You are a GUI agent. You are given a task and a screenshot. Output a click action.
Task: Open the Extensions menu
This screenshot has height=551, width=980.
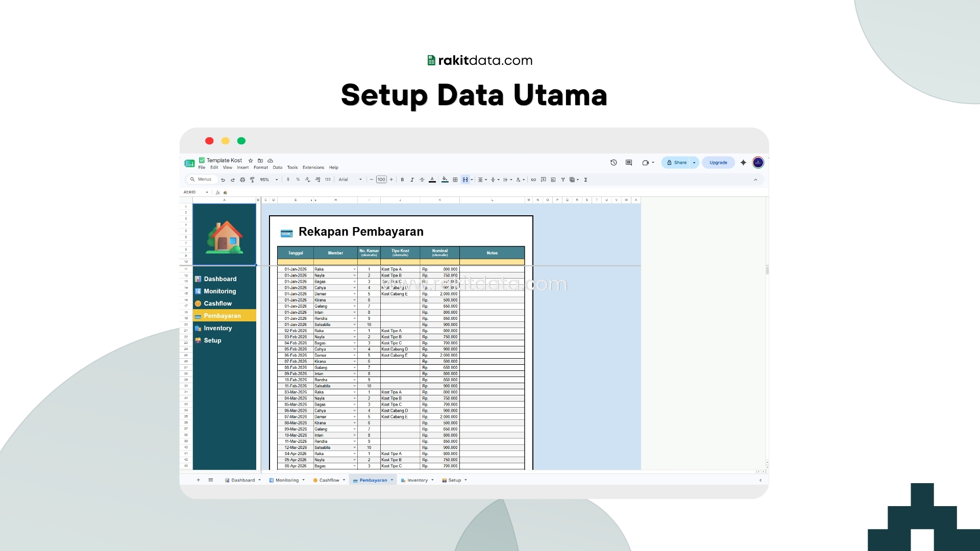tap(313, 167)
